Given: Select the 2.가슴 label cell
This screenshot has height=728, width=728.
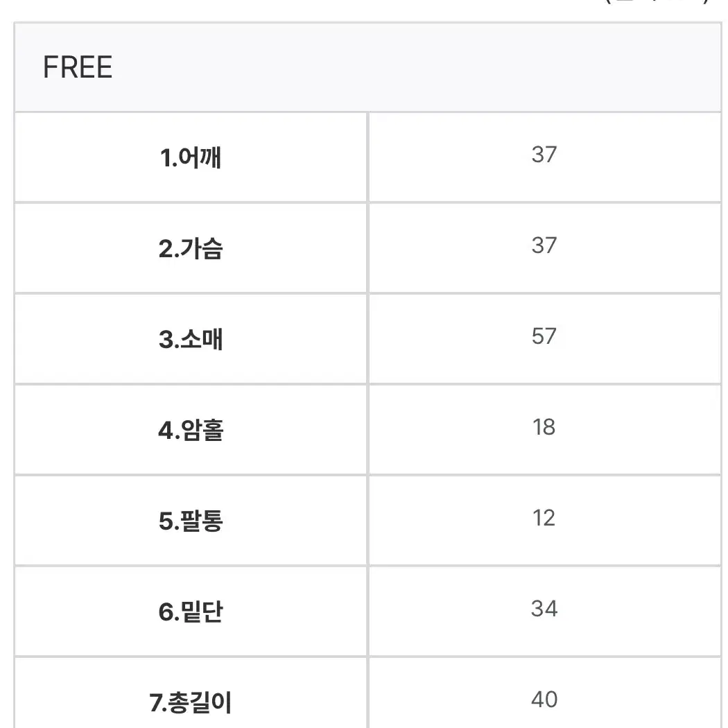Looking at the screenshot, I should point(191,248).
